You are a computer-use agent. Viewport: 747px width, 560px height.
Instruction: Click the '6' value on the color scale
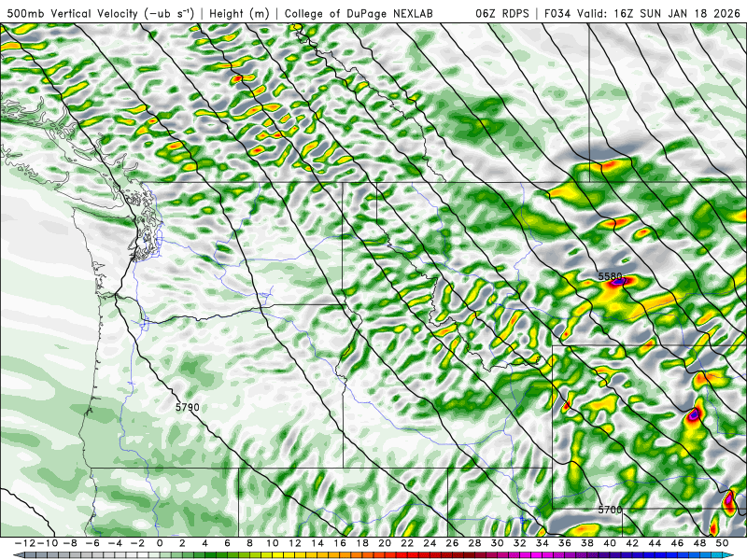[x=227, y=543]
